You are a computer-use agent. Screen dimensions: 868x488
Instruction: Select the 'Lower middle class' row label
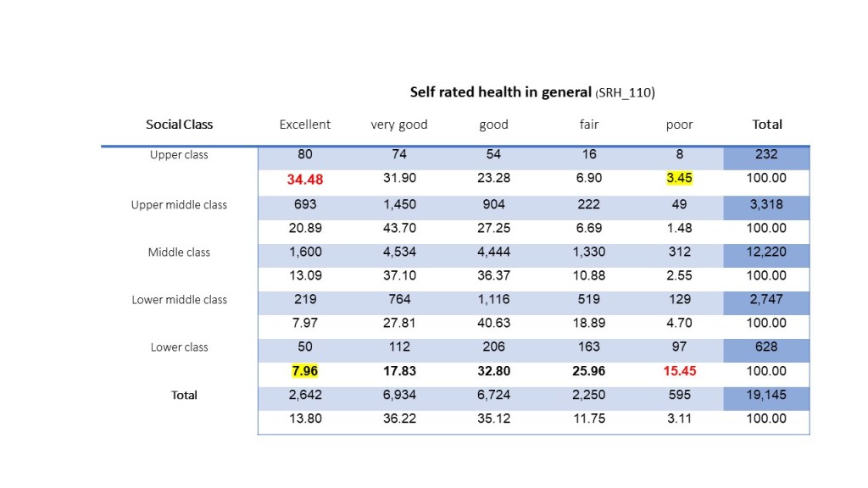[179, 300]
